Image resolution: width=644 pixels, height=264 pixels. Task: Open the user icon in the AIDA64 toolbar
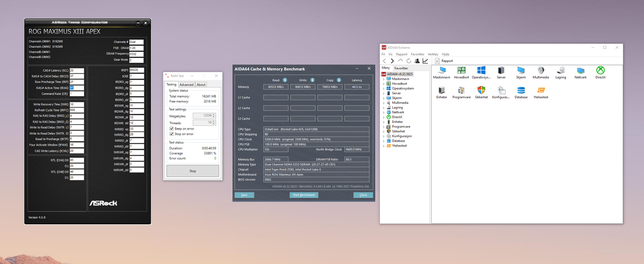(417, 61)
